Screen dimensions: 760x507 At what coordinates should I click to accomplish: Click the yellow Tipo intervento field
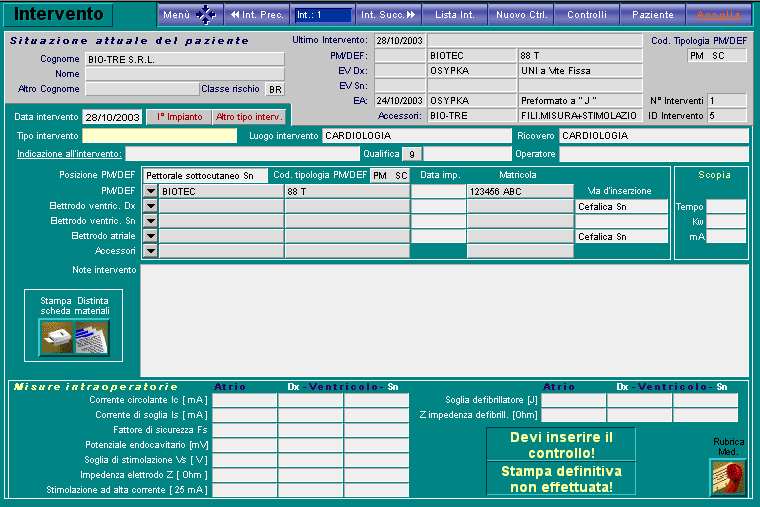pyautogui.click(x=160, y=136)
